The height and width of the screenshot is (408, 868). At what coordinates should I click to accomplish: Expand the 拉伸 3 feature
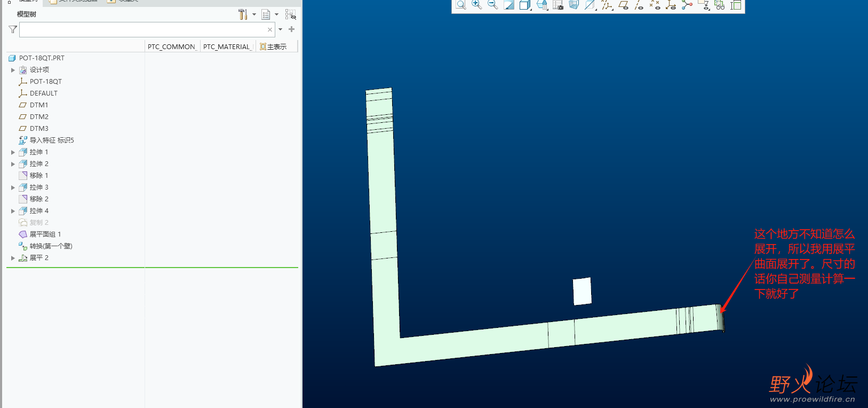[x=13, y=187]
